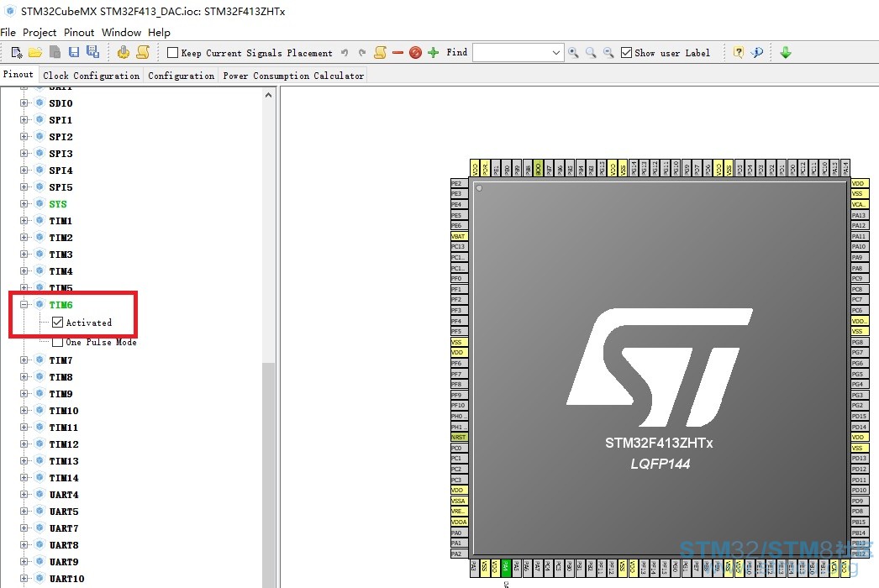Select UART7 in the peripheral tree

point(64,528)
